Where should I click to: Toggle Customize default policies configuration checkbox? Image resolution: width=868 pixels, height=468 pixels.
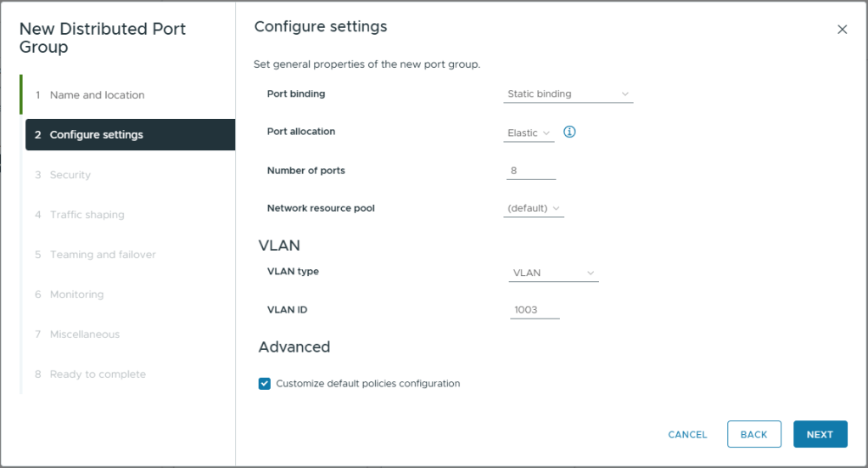[265, 384]
